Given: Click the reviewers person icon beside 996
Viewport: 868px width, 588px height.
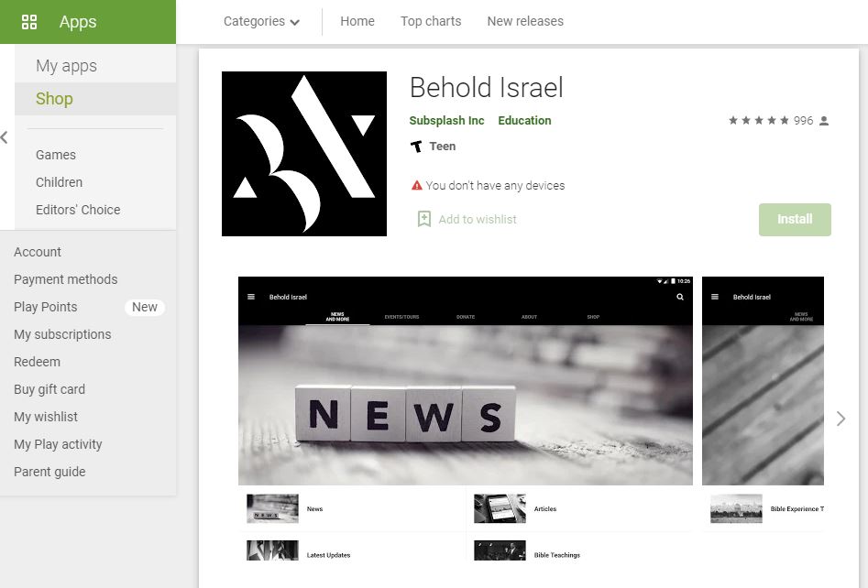Looking at the screenshot, I should point(824,121).
